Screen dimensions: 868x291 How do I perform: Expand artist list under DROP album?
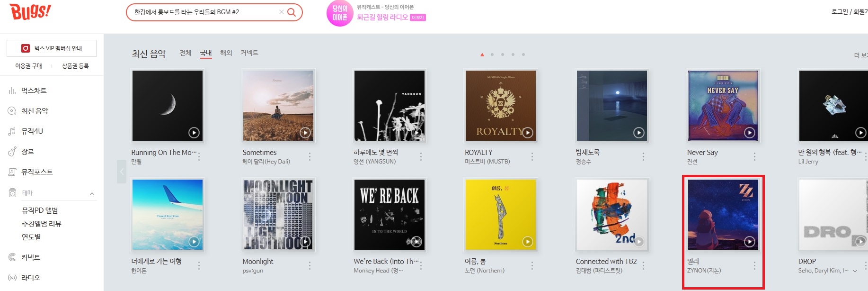pos(855,271)
